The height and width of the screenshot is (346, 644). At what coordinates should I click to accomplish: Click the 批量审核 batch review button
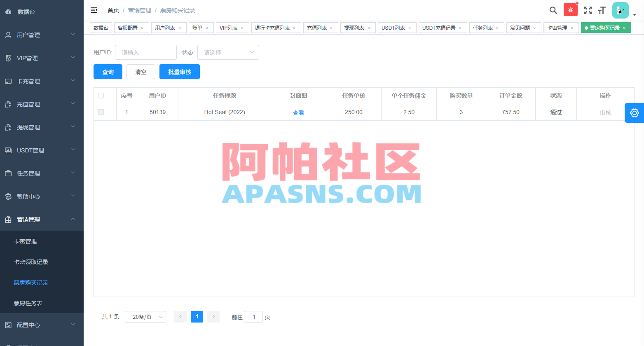point(180,72)
